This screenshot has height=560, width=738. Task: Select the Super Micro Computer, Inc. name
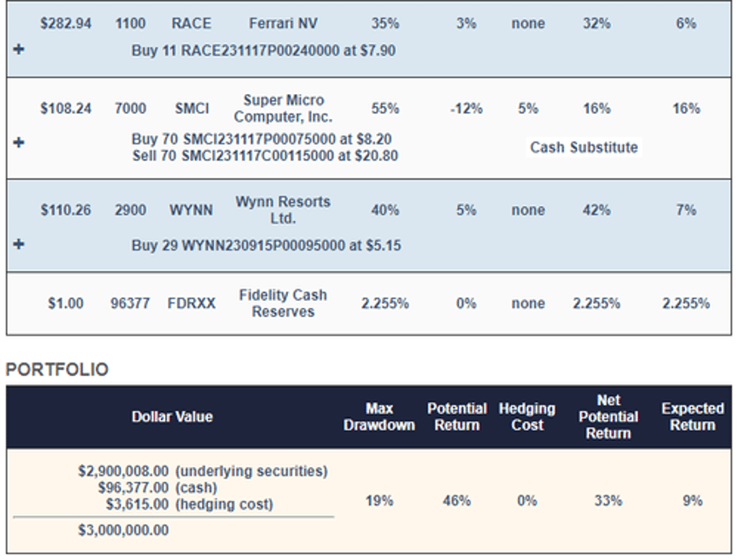283,109
